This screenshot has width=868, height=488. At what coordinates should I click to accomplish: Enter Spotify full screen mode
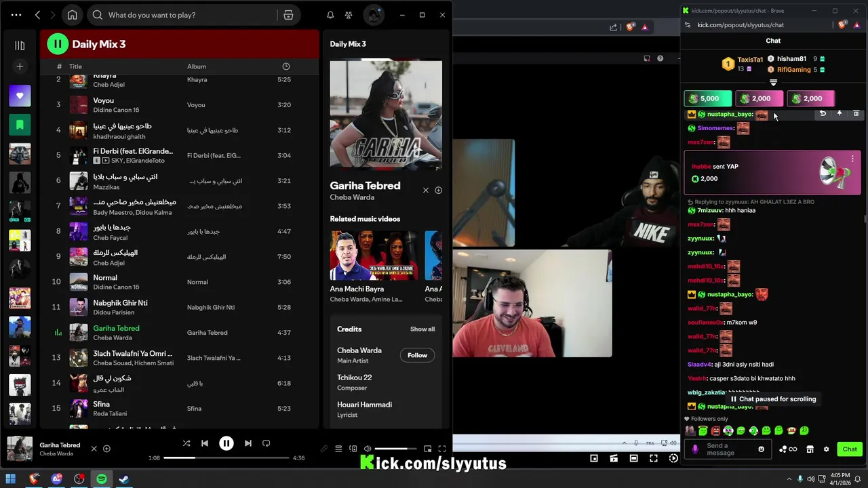point(442,449)
